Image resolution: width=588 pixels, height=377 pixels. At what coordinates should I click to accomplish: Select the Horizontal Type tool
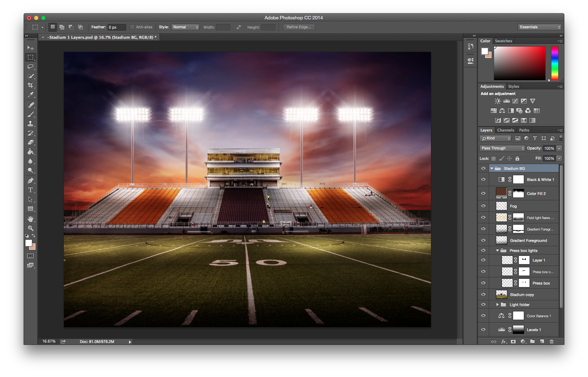coord(30,190)
